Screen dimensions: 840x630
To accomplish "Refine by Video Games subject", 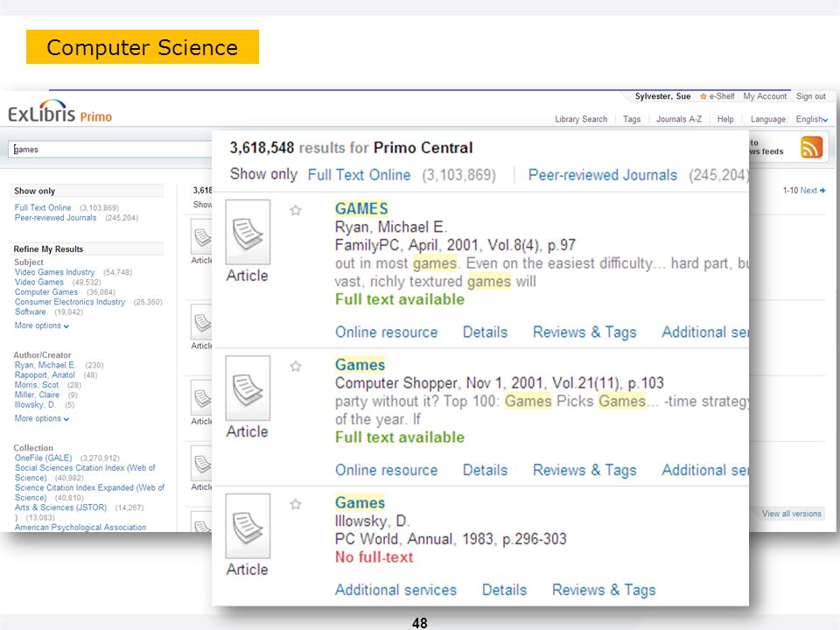I will click(x=39, y=283).
